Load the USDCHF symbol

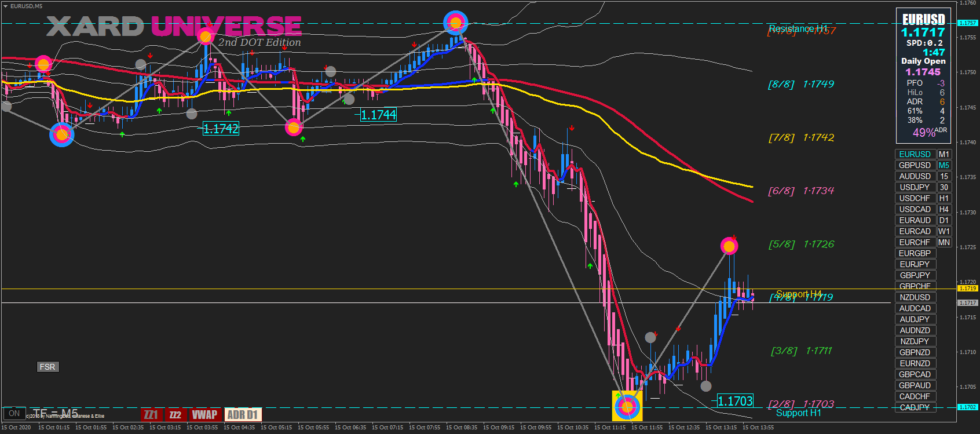tap(915, 198)
